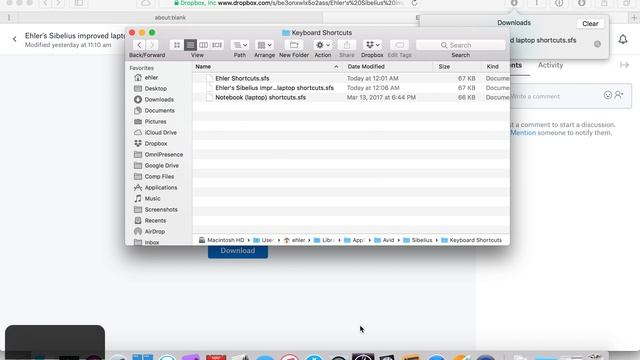
Task: Open Documents in Finder sidebar
Action: [x=159, y=111]
